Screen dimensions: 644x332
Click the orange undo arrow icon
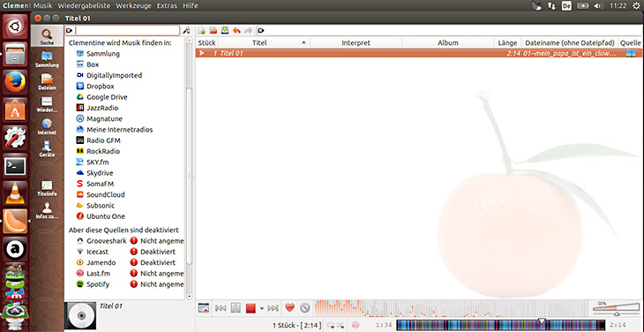tap(236, 30)
